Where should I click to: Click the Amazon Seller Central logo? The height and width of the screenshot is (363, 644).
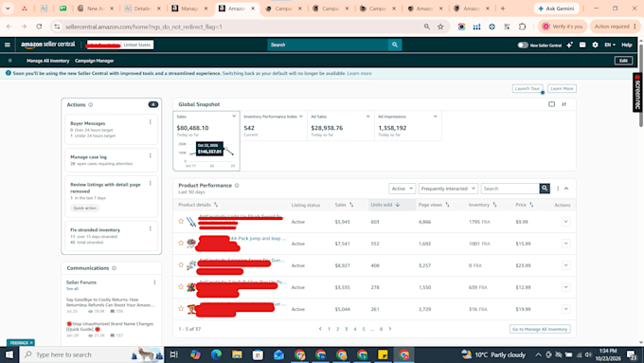pyautogui.click(x=48, y=45)
